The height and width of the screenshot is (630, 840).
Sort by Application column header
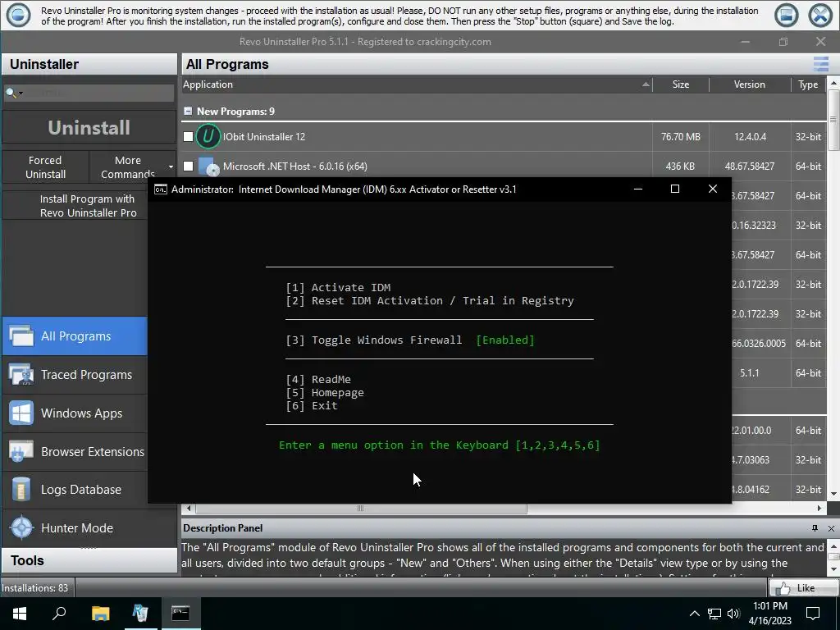point(417,84)
